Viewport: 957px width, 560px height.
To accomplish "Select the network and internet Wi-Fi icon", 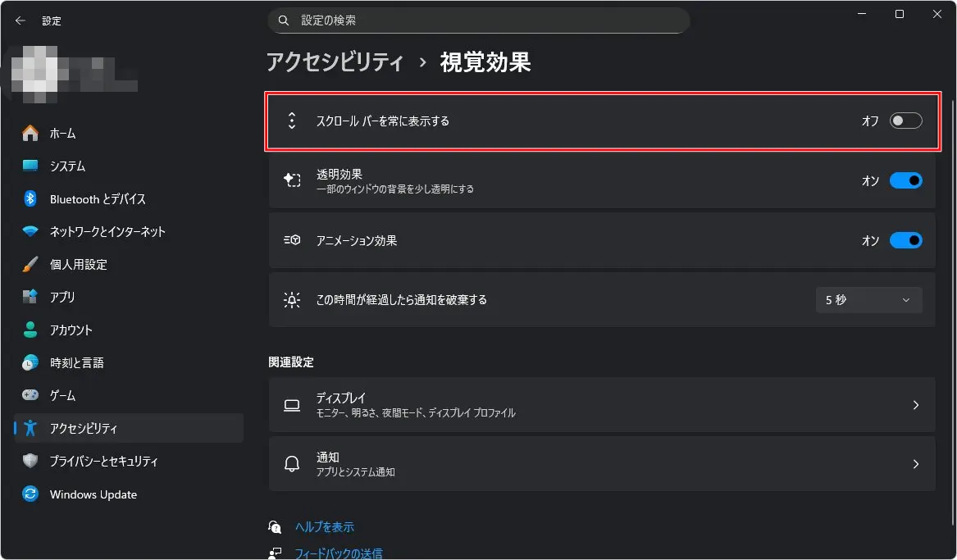I will tap(30, 231).
